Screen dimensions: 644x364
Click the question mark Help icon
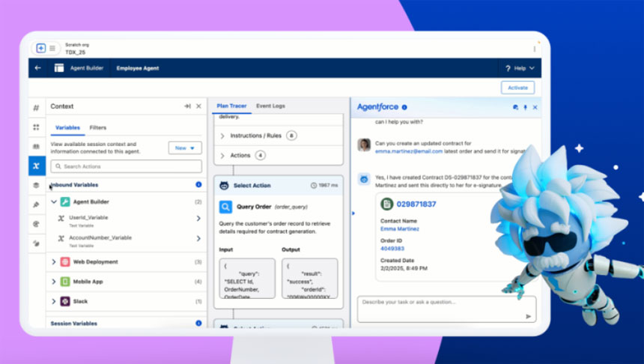pos(508,68)
